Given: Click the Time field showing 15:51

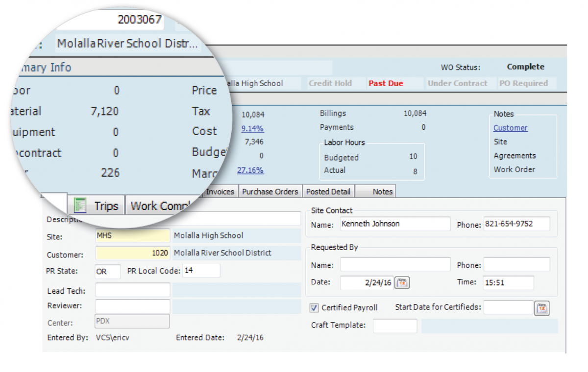Looking at the screenshot, I should [x=509, y=283].
